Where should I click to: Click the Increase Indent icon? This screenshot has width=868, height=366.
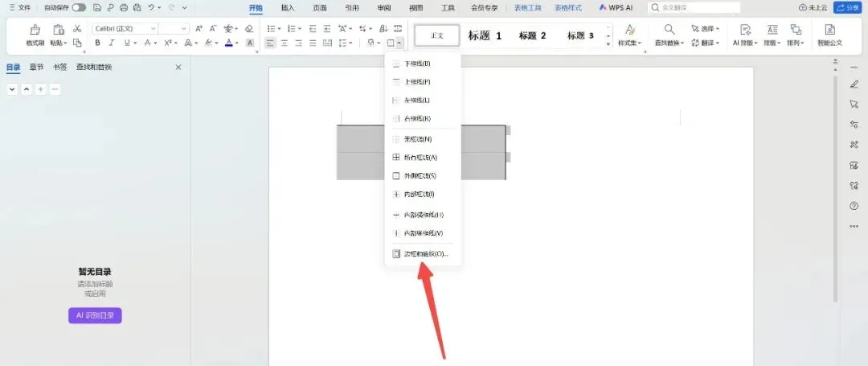coord(327,28)
